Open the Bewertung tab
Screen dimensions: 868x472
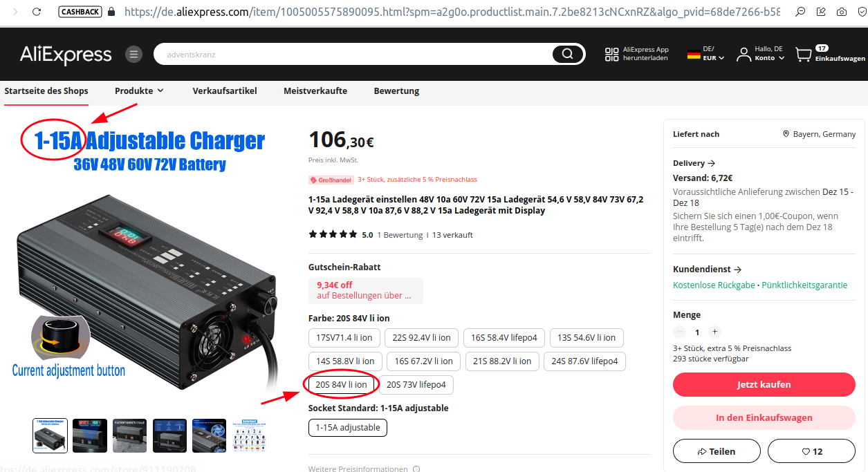[x=396, y=91]
